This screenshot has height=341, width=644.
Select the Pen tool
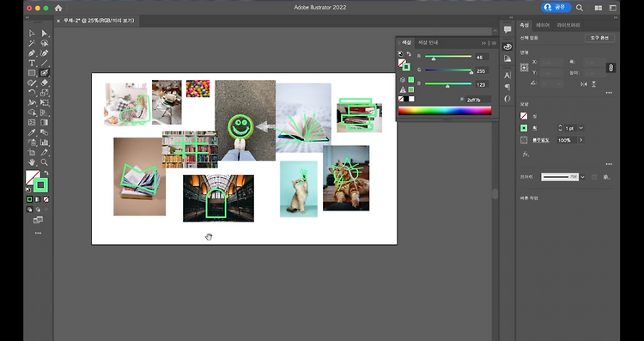coord(32,53)
